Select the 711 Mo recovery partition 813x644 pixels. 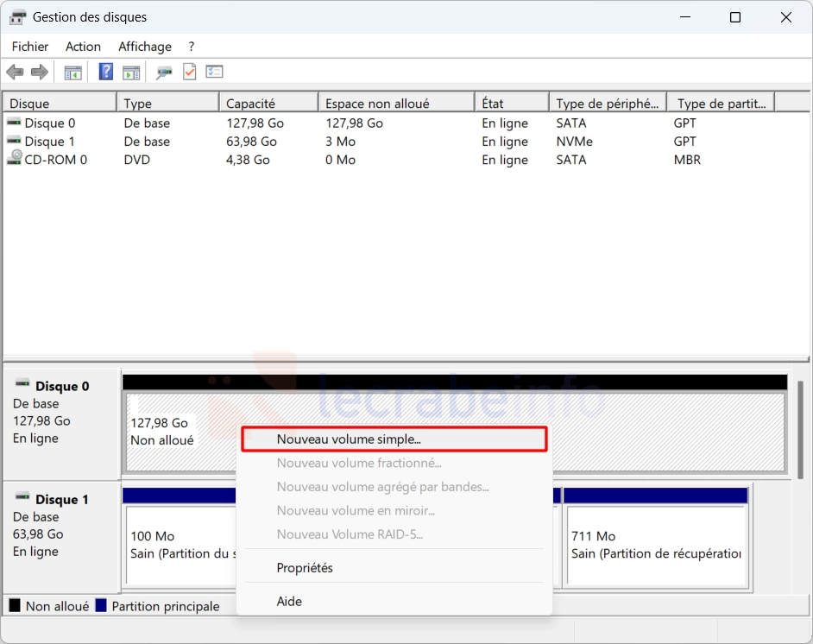coord(655,546)
